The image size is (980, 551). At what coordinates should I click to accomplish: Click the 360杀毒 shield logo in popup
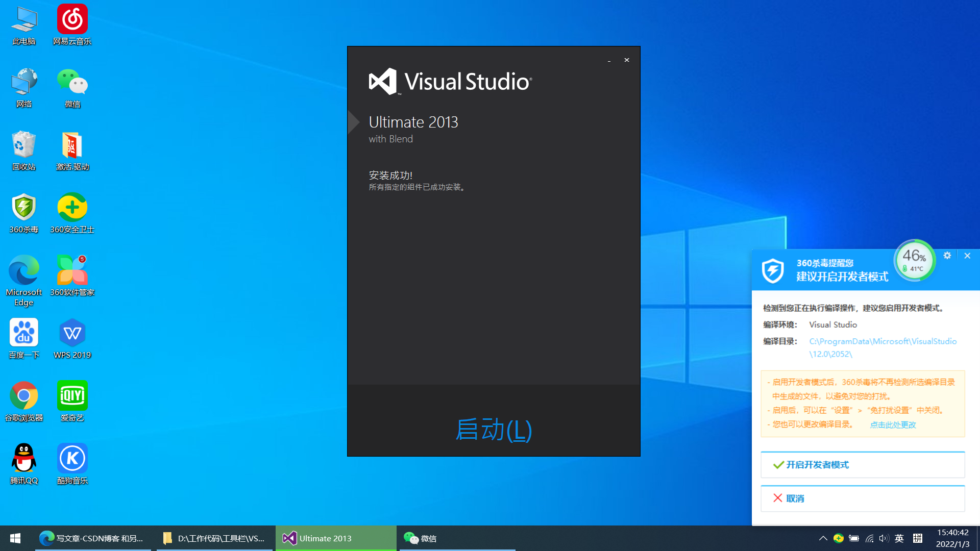click(773, 270)
